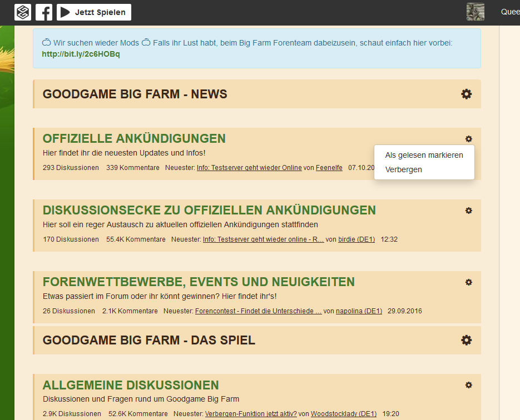The image size is (520, 420).
Task: Open the user avatar in the top bar
Action: [x=475, y=12]
